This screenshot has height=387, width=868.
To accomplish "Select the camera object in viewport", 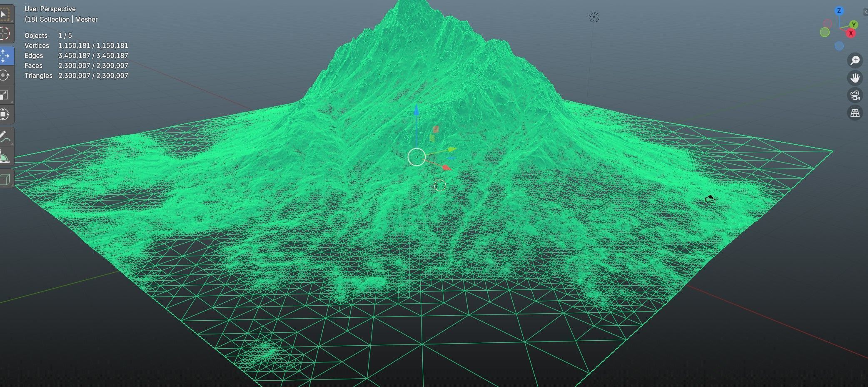I will tap(710, 199).
